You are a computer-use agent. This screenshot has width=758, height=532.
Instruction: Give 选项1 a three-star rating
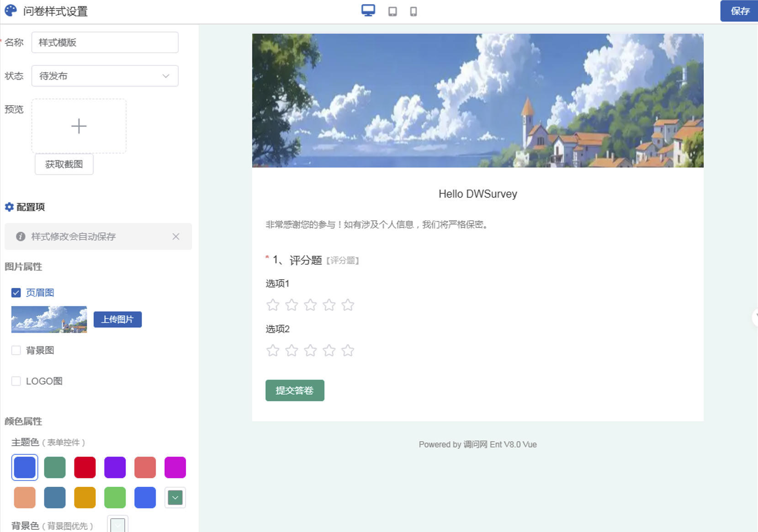coord(310,305)
